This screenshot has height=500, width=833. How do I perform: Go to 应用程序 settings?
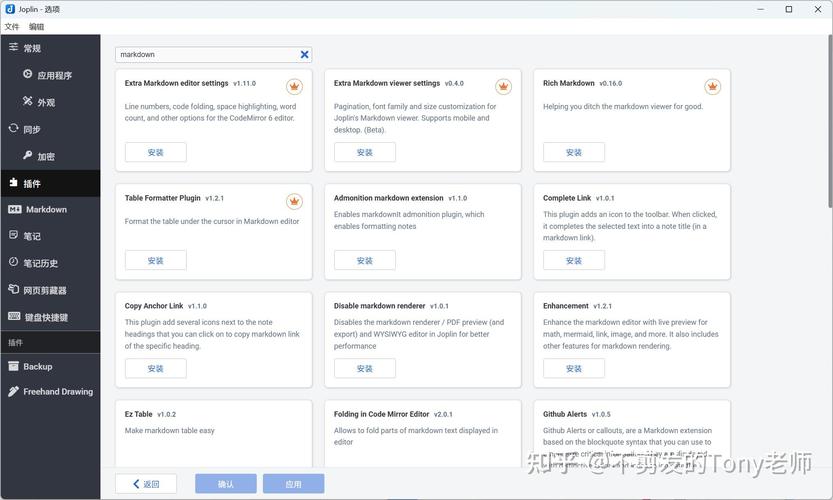point(50,75)
